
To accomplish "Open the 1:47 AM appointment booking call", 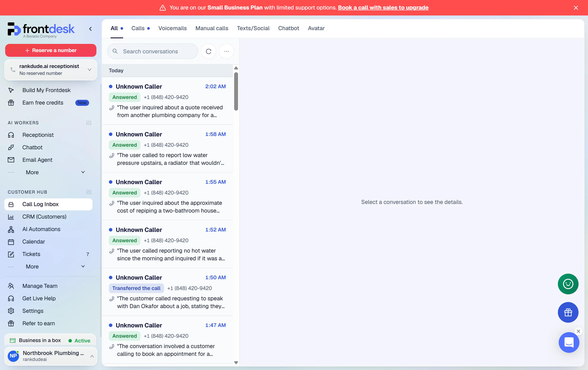I will point(167,339).
